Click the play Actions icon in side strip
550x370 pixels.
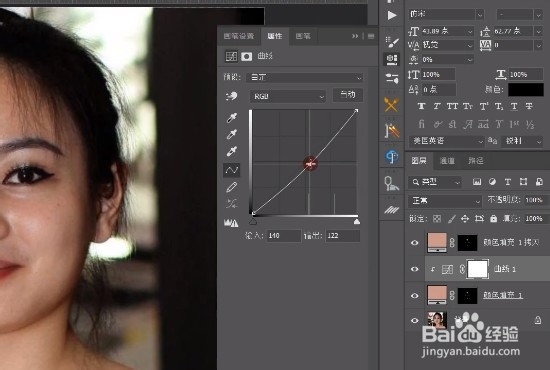tap(392, 15)
